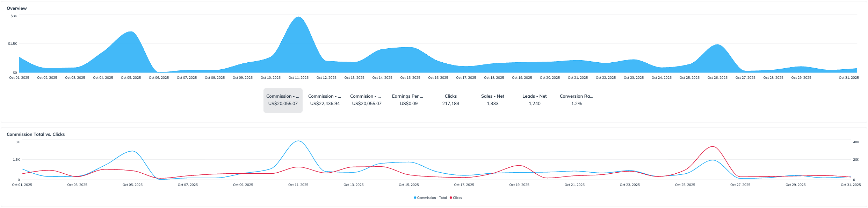The image size is (868, 208).
Task: Toggle the Clicks legend series
Action: point(456,198)
